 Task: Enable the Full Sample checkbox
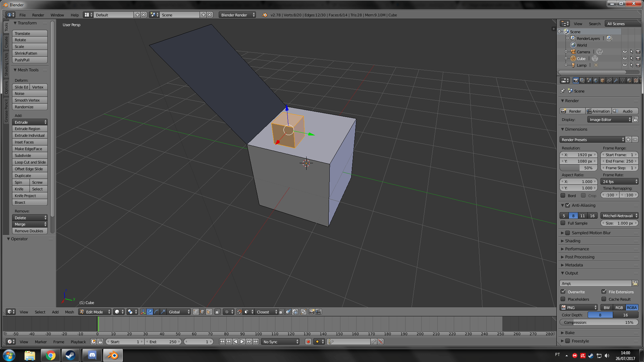tap(563, 223)
